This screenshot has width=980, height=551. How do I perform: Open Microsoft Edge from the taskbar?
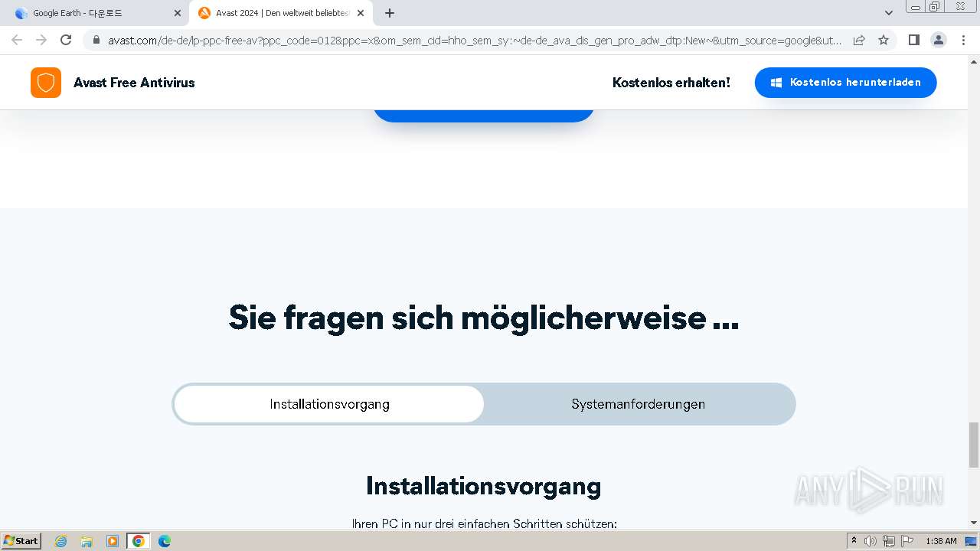165,541
